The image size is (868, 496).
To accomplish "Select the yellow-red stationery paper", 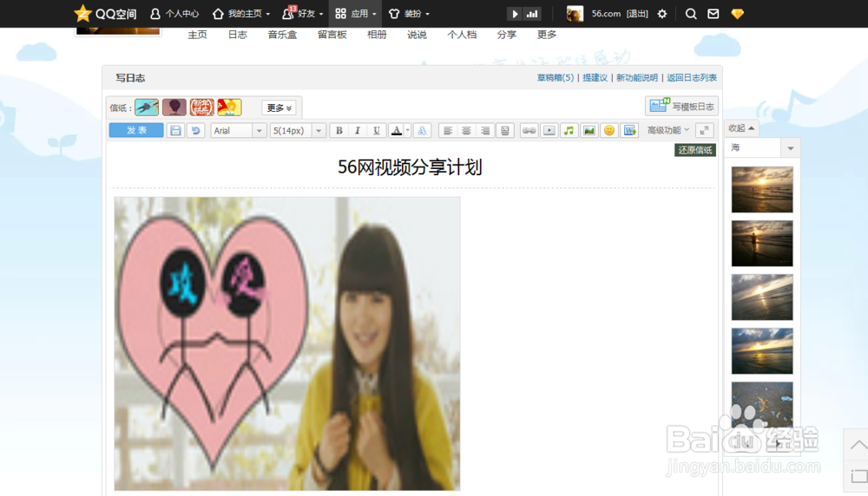I will tap(229, 108).
